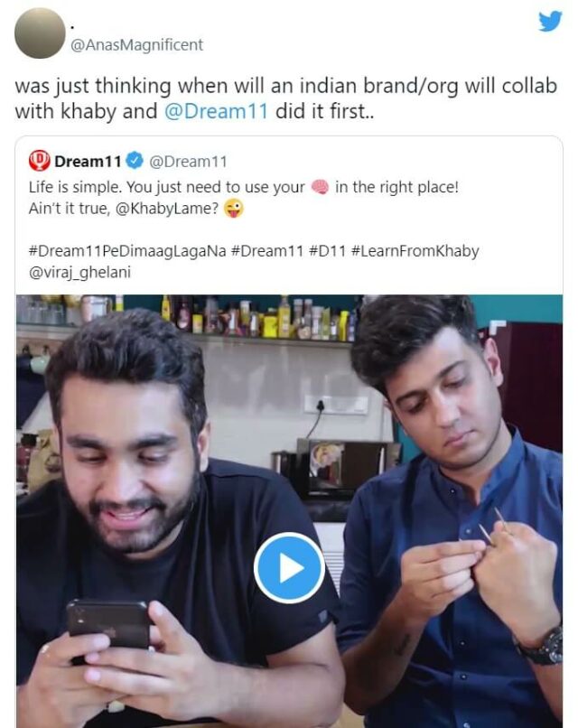Click the Dream11 display name in quote
Image resolution: width=578 pixels, height=728 pixels.
(88, 161)
